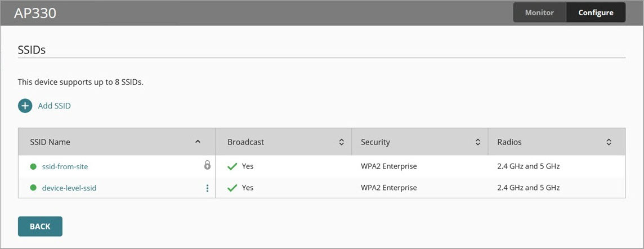Screen dimensions: 644x249
Task: Click Broadcast checkmark for ssid-from-site
Action: pyautogui.click(x=232, y=167)
